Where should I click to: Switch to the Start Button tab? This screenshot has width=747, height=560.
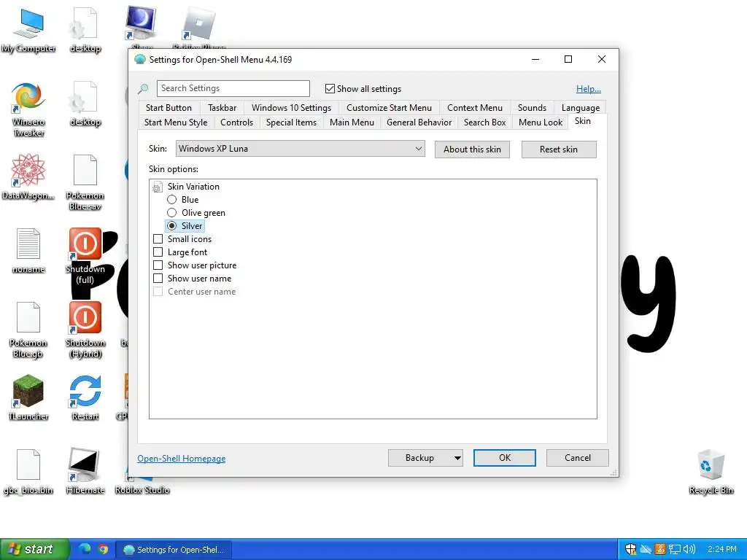[x=169, y=108]
